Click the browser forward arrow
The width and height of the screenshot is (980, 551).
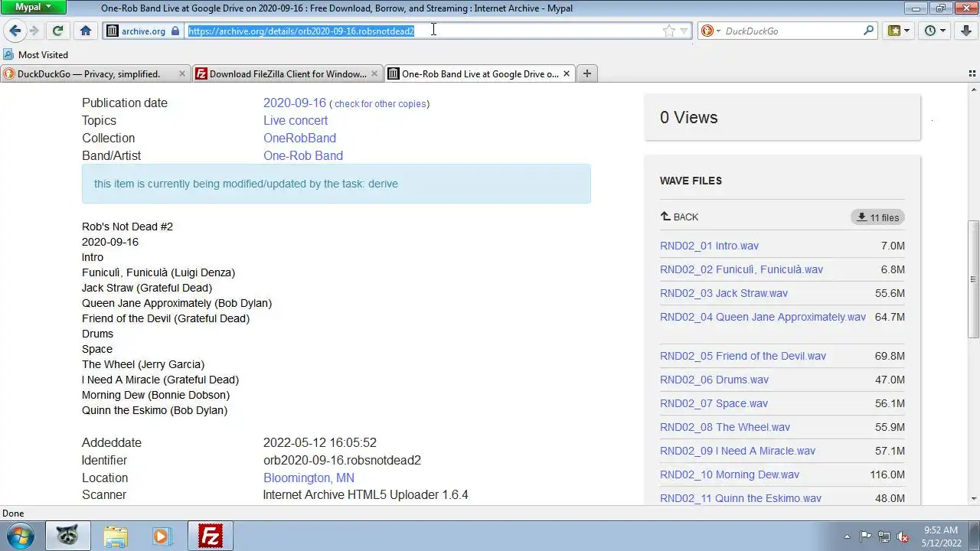(34, 31)
